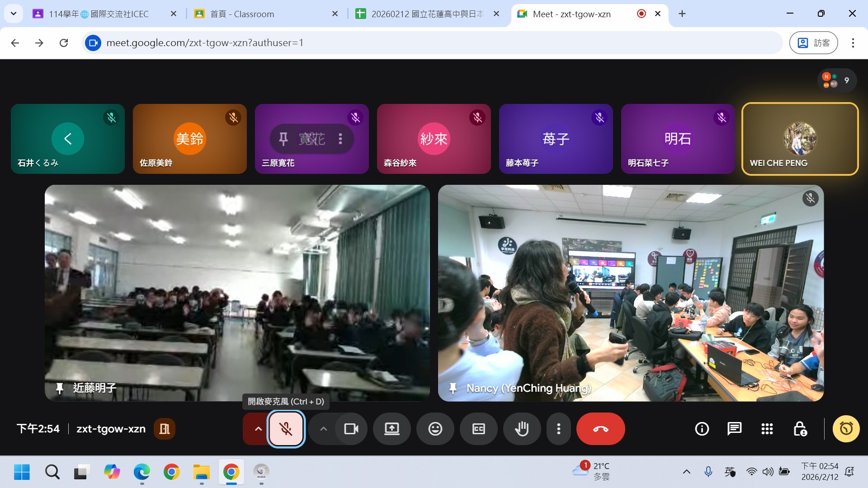Open meeting details info icon
This screenshot has width=868, height=488.
coord(702,429)
